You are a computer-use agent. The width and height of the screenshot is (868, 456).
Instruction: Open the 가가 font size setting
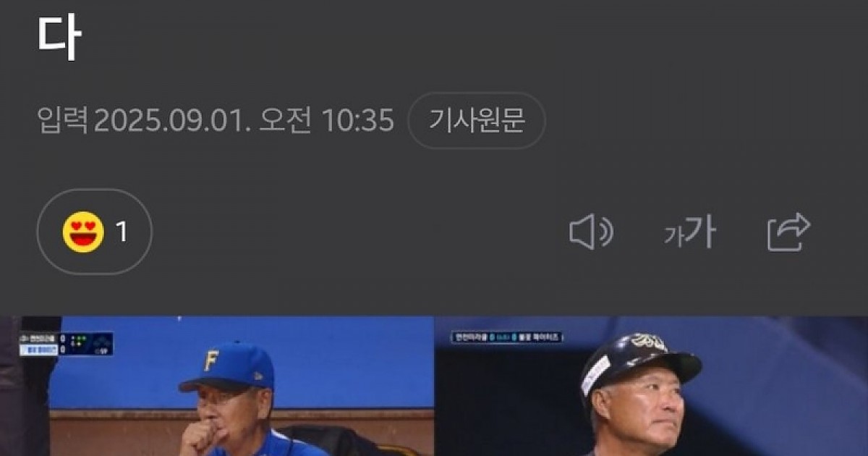pos(690,233)
